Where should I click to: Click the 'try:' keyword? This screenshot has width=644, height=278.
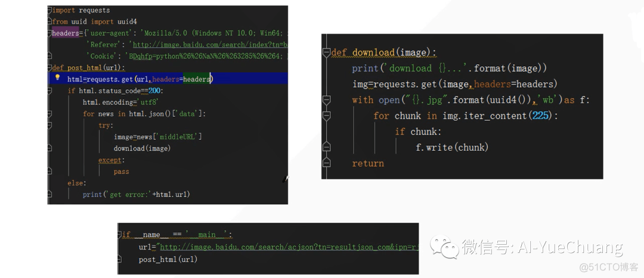[106, 125]
